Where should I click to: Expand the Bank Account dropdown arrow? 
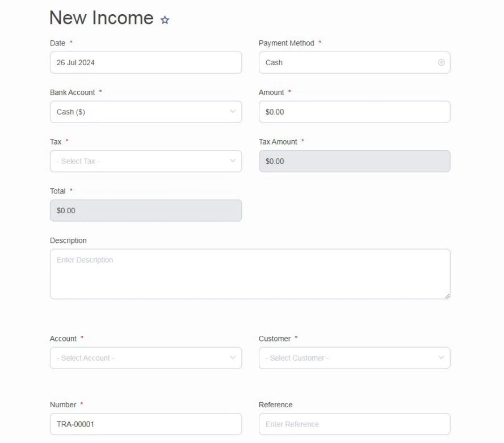tap(232, 112)
